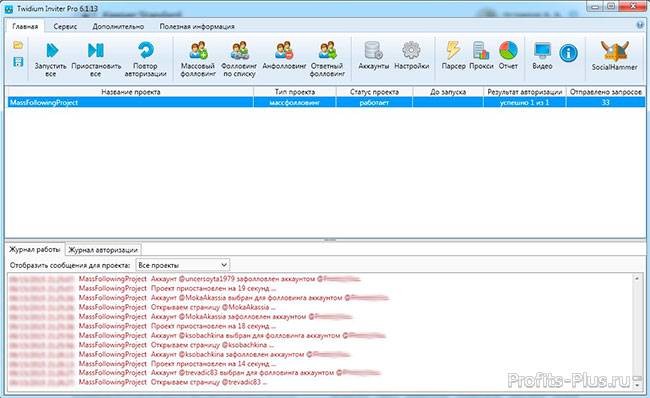Open the Ответный фолловинг tool
The height and width of the screenshot is (398, 650).
click(x=327, y=59)
